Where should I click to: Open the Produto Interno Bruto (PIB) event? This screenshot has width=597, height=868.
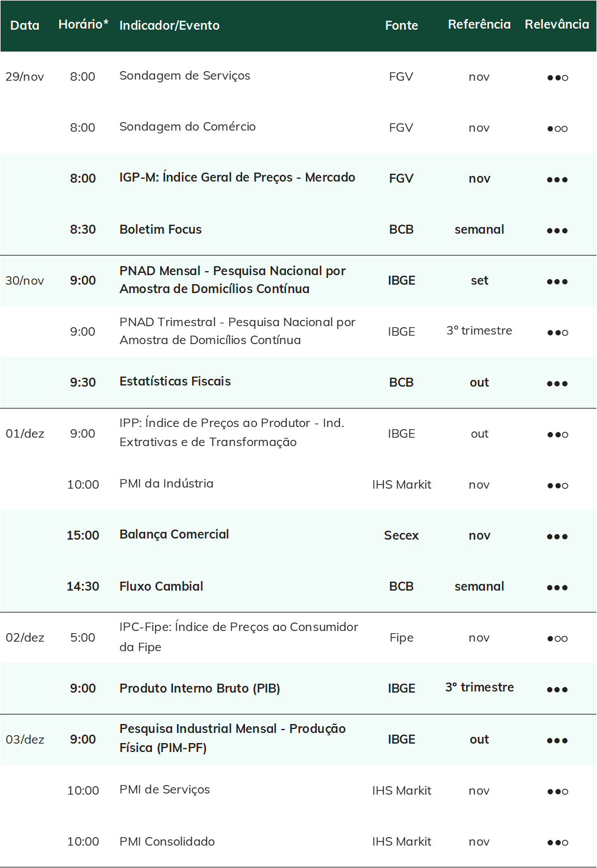(x=200, y=688)
